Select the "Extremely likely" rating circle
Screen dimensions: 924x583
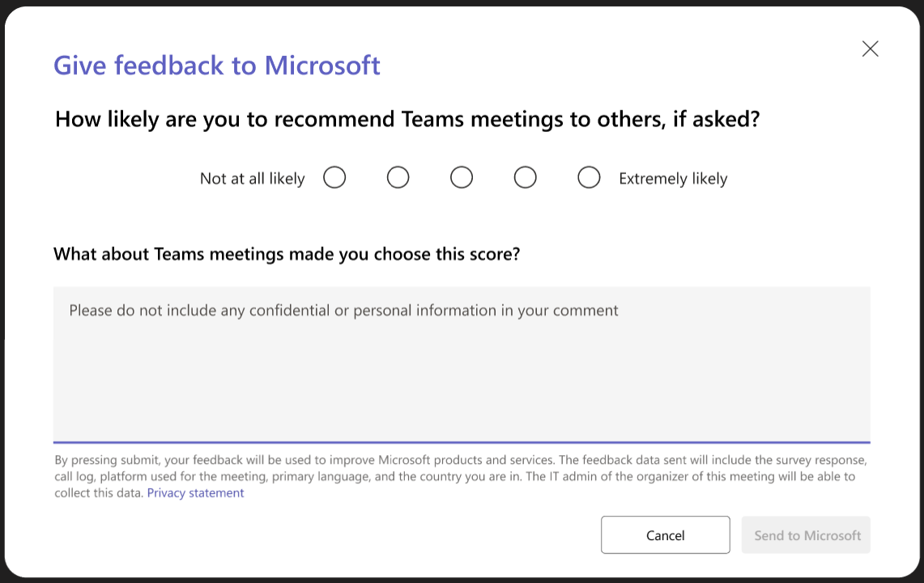tap(589, 177)
